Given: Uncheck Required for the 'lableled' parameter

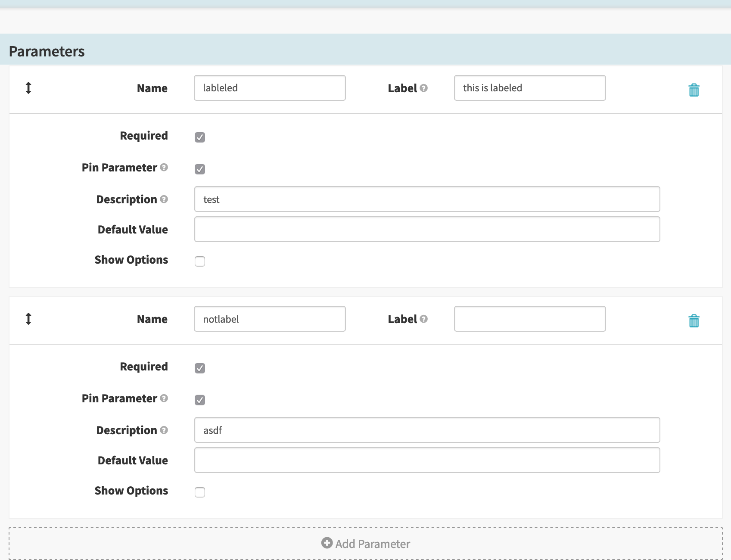Looking at the screenshot, I should pos(199,137).
